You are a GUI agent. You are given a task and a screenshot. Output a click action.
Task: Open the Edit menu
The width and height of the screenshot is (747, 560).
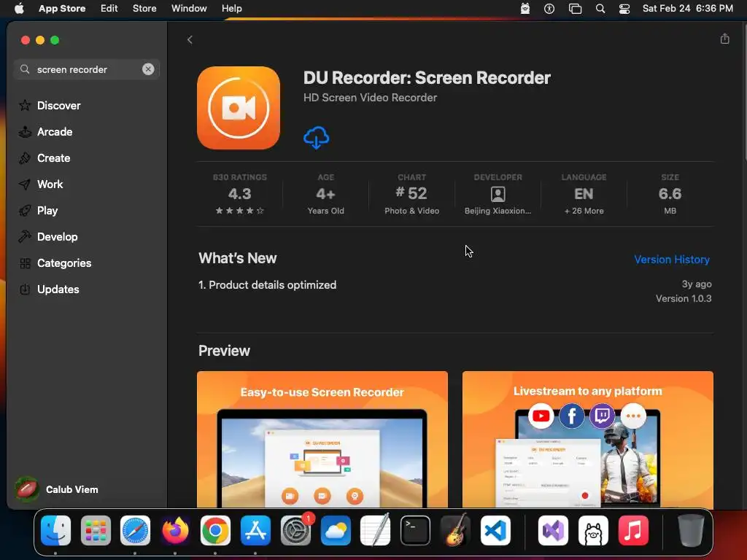pyautogui.click(x=109, y=8)
